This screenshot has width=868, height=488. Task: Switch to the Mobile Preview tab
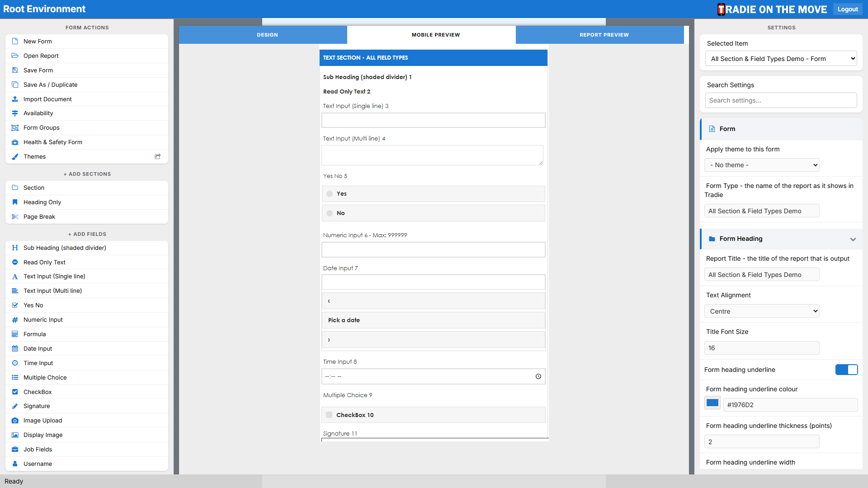(x=431, y=35)
